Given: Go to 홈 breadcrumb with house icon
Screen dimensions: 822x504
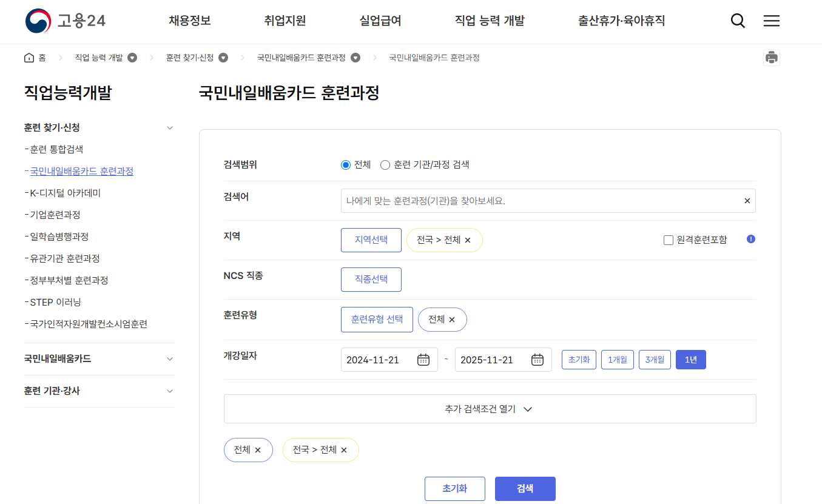Looking at the screenshot, I should (35, 58).
